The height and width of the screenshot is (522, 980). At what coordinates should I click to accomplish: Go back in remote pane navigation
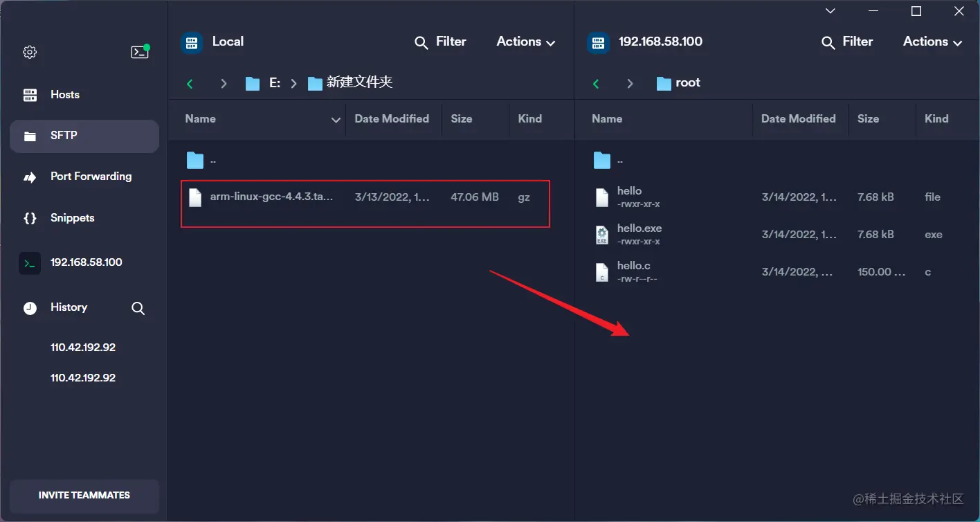[x=596, y=83]
